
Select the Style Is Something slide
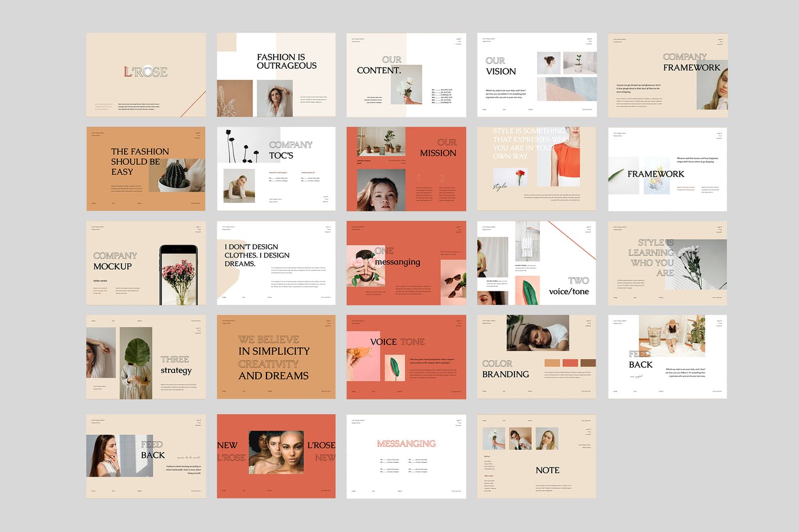[x=537, y=169]
